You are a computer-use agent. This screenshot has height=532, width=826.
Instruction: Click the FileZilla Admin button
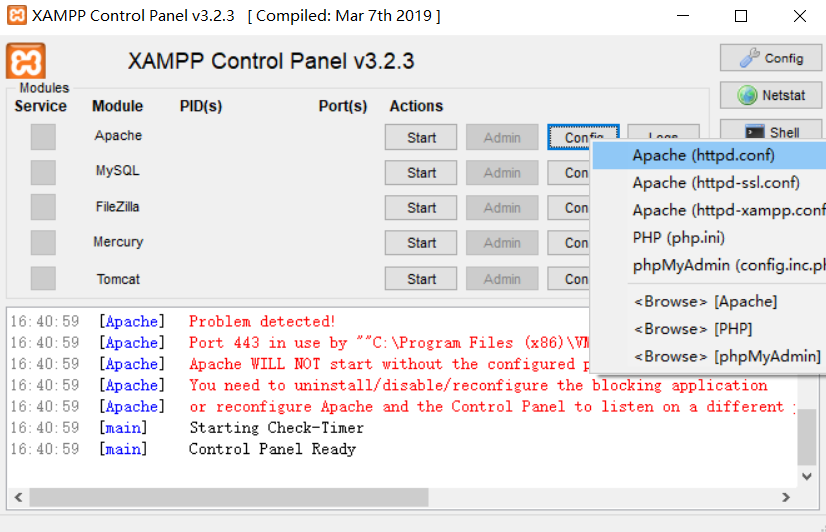502,208
